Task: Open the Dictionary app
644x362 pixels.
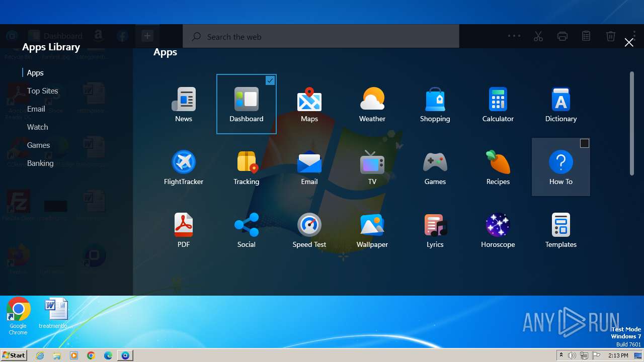Action: [x=561, y=105]
